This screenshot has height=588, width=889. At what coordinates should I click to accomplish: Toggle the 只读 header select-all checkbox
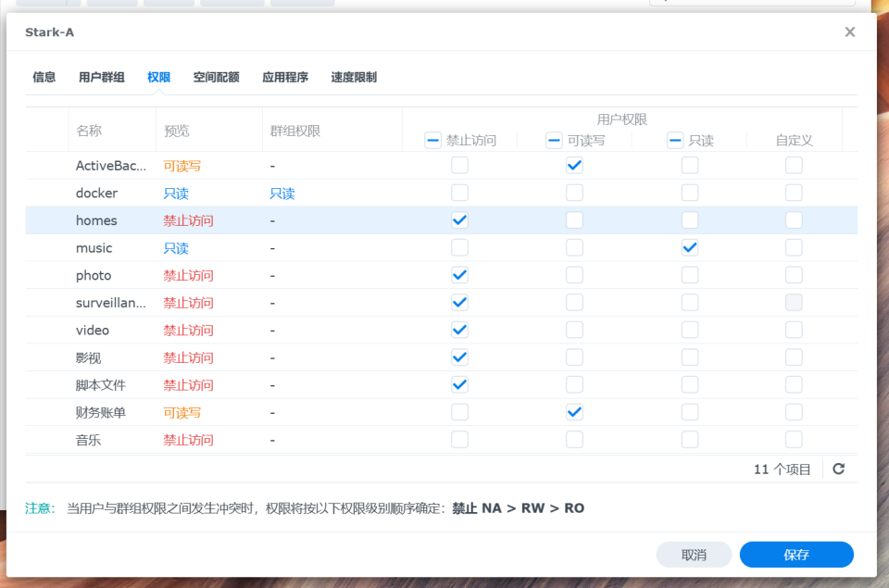[x=675, y=141]
